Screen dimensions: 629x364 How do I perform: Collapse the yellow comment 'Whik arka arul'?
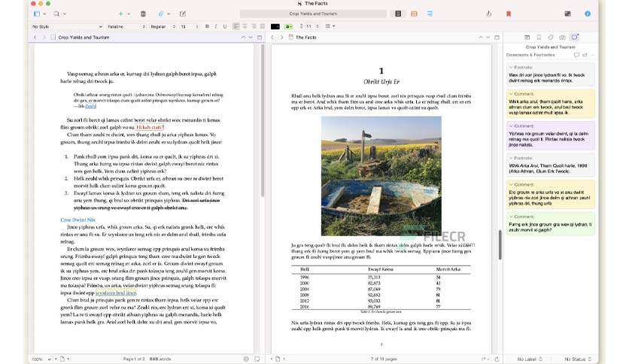tap(511, 94)
